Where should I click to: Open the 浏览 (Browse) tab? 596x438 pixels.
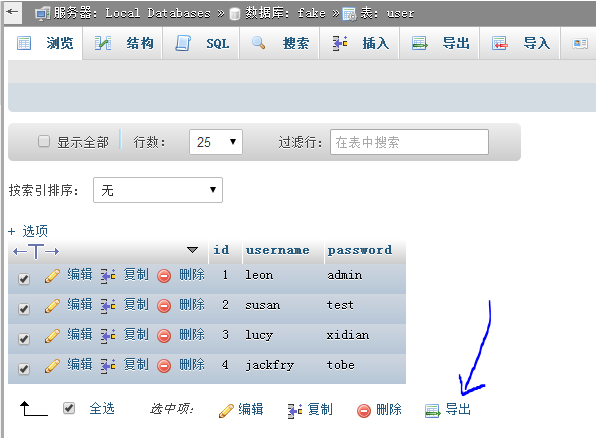pyautogui.click(x=45, y=43)
